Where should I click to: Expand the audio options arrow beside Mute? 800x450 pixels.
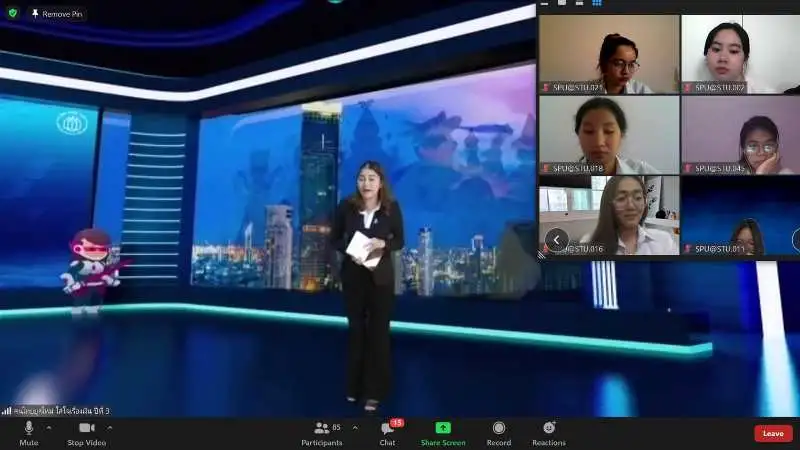click(x=49, y=427)
